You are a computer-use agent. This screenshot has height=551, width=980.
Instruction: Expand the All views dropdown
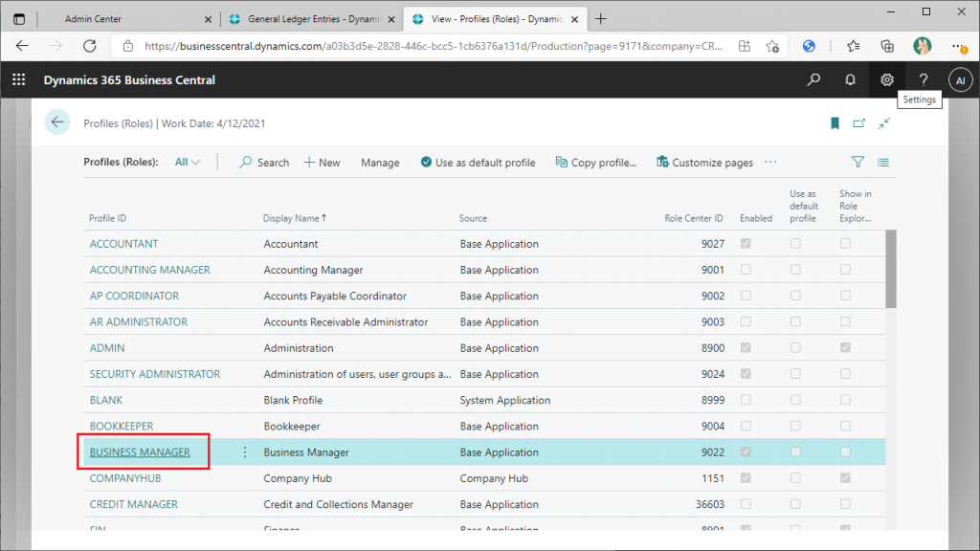click(x=188, y=162)
